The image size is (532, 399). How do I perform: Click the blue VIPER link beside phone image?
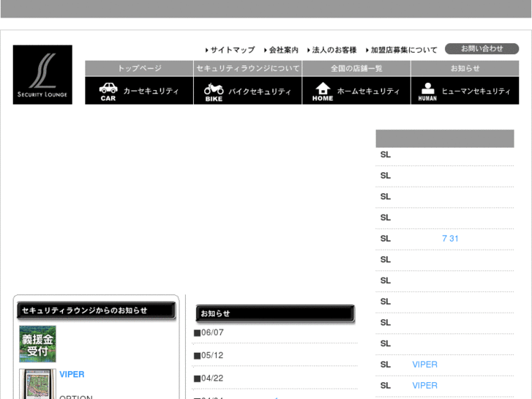click(x=72, y=374)
